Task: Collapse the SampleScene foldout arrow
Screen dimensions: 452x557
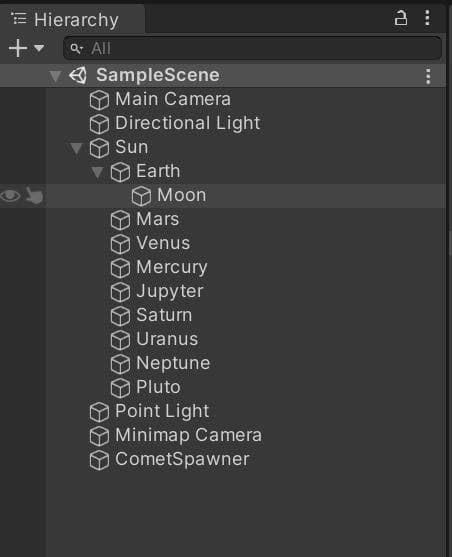Action: tap(55, 76)
